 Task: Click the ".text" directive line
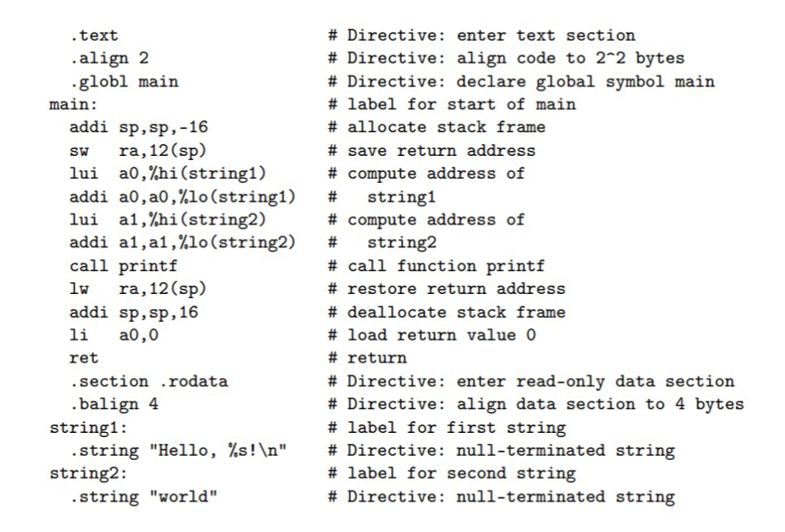tap(94, 36)
